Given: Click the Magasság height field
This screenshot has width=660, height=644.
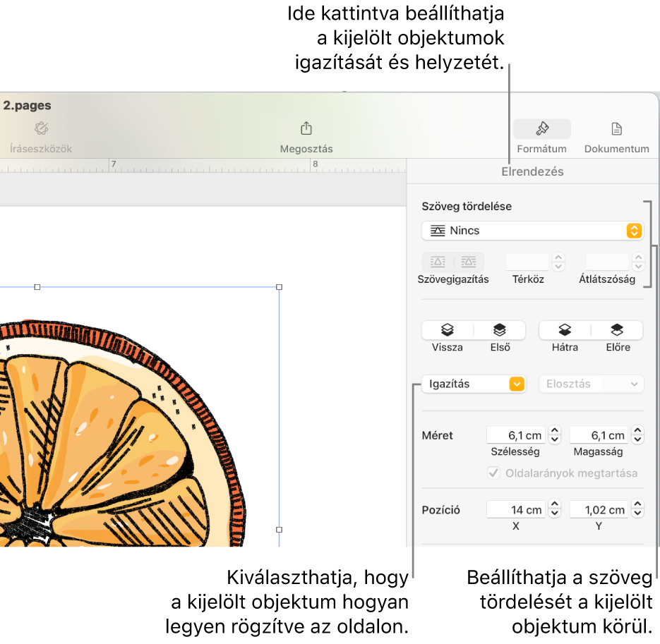Looking at the screenshot, I should point(599,435).
